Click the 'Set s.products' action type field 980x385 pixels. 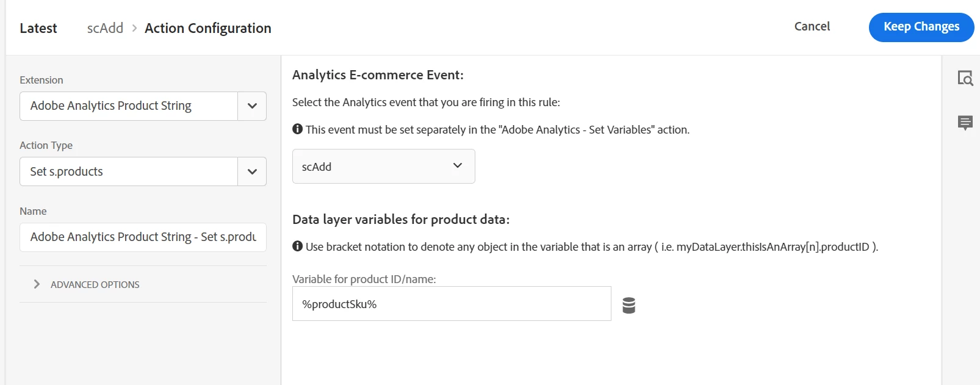click(x=129, y=171)
